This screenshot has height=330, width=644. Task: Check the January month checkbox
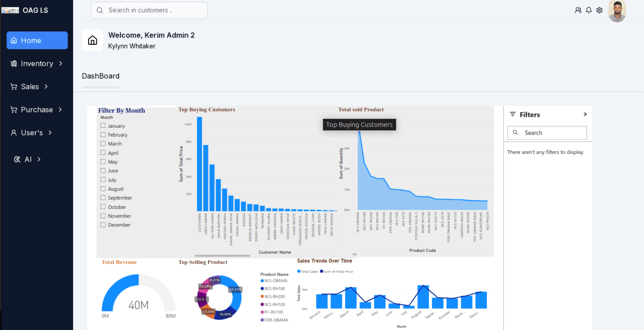pyautogui.click(x=103, y=126)
